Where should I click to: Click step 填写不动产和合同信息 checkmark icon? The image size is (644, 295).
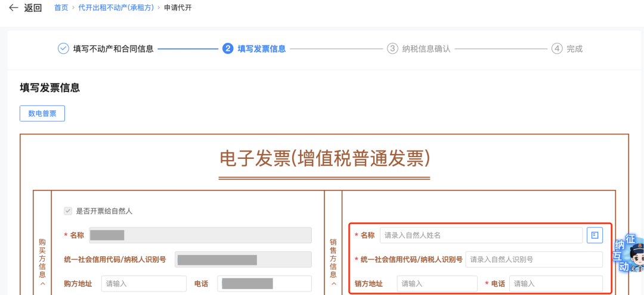pos(63,48)
